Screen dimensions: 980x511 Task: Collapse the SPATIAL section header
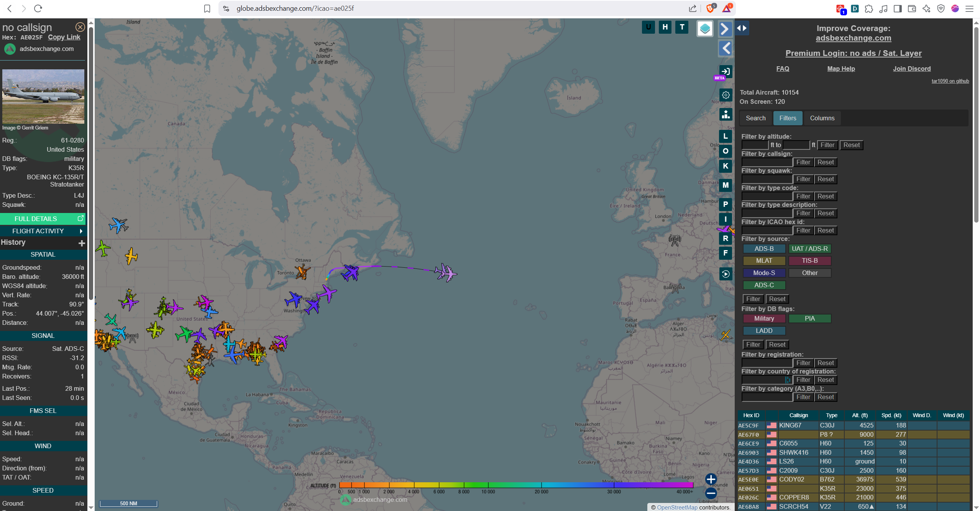[x=43, y=254]
